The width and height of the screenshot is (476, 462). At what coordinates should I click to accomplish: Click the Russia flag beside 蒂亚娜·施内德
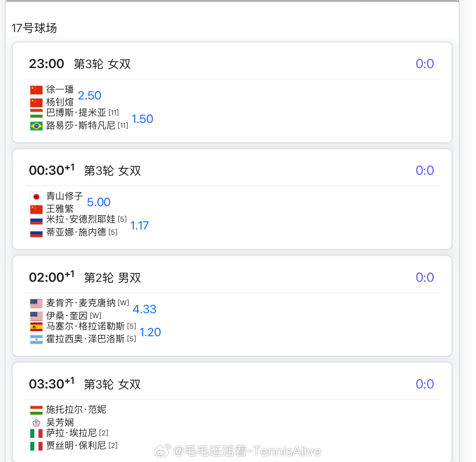pos(36,232)
